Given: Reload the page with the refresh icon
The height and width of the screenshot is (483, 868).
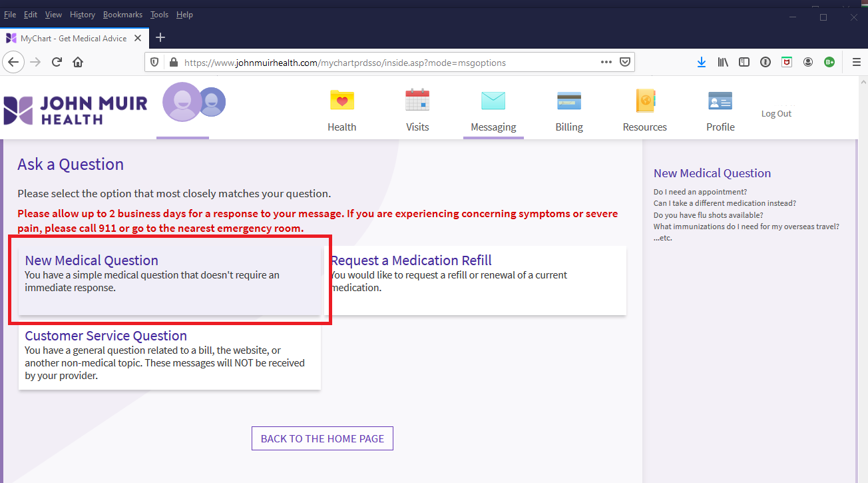Looking at the screenshot, I should click(x=57, y=62).
